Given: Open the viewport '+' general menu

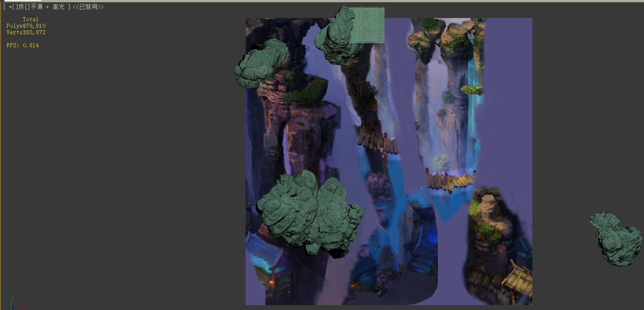Looking at the screenshot, I should pyautogui.click(x=10, y=7).
